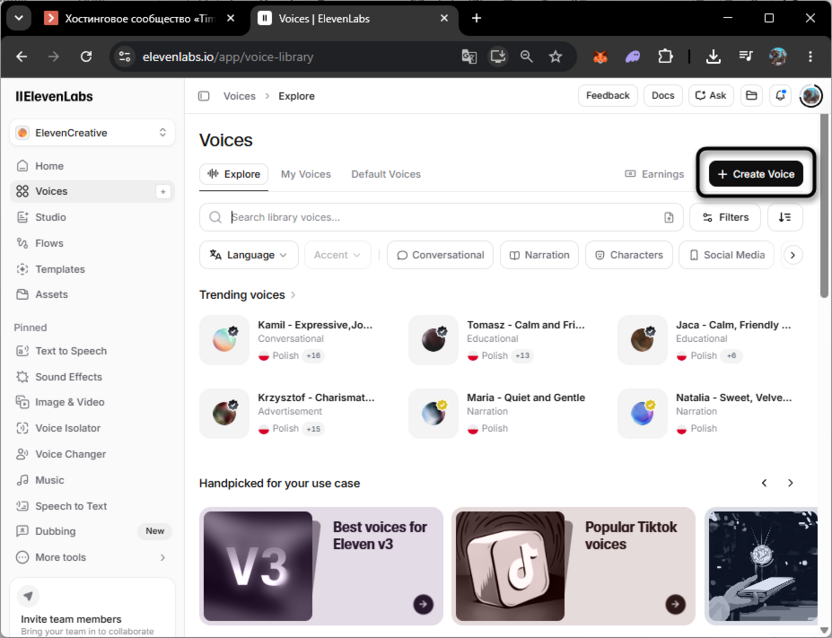Open the browser media control icon

coord(746,56)
